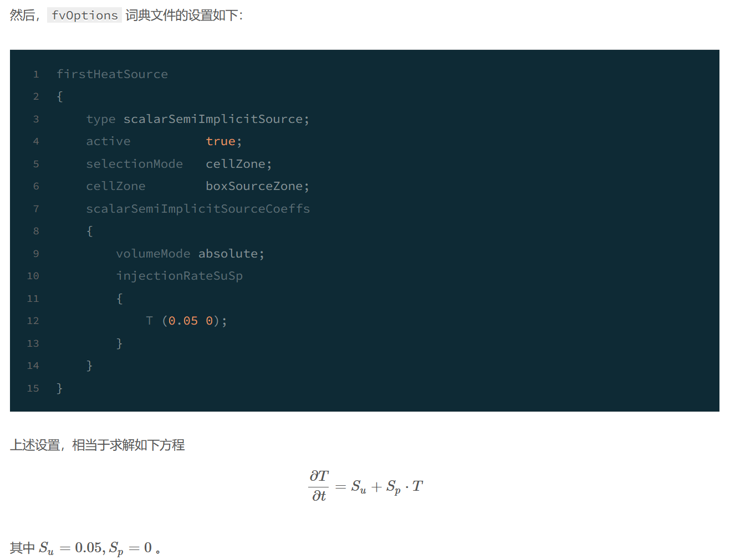Click the closing brace on line 15
This screenshot has width=730, height=560.
coord(60,388)
